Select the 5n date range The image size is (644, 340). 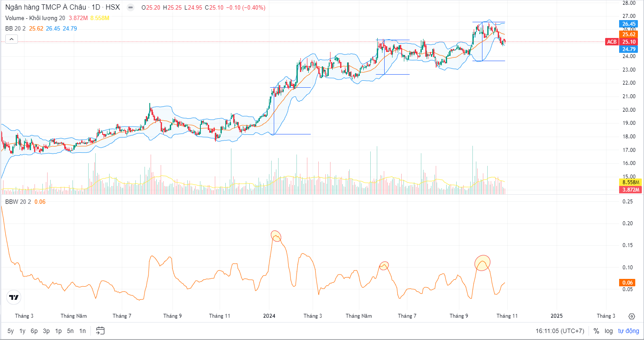(70, 331)
